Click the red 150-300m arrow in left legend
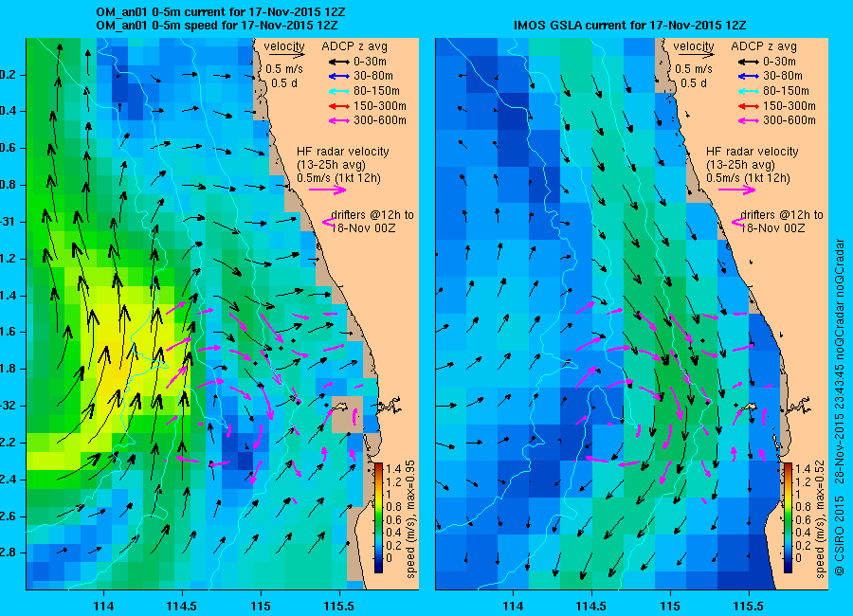Image resolution: width=853 pixels, height=616 pixels. point(338,106)
